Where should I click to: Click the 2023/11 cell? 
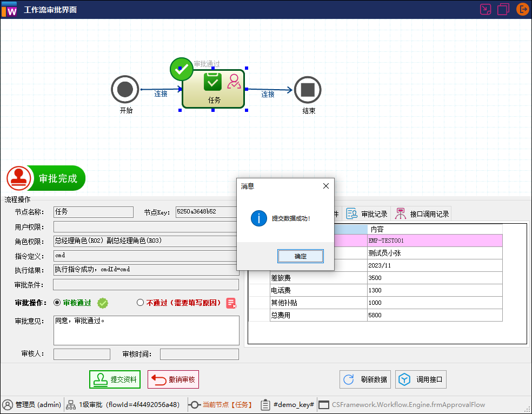[435, 265]
